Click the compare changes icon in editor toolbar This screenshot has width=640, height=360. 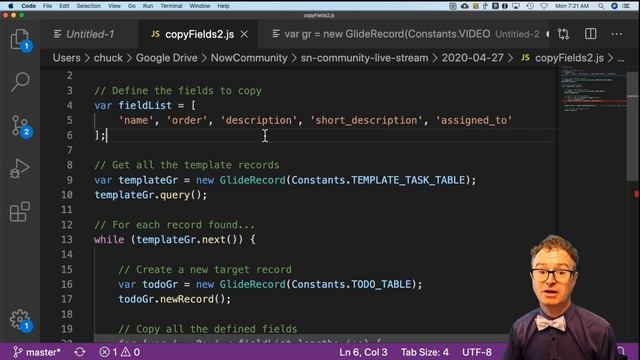click(563, 34)
